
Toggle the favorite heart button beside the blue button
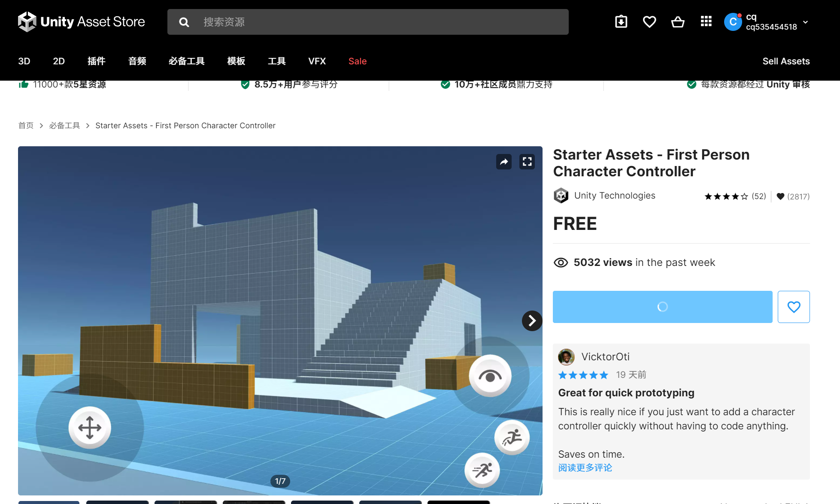[x=794, y=307]
